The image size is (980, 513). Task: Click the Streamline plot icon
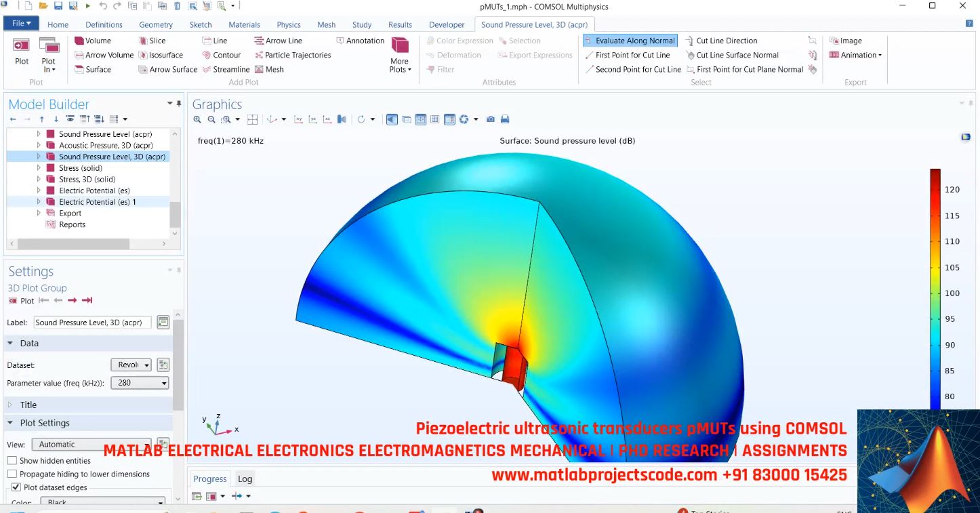227,69
